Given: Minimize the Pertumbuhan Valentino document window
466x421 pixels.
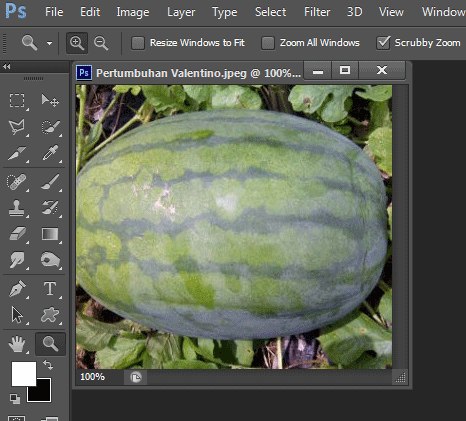Looking at the screenshot, I should tap(318, 70).
